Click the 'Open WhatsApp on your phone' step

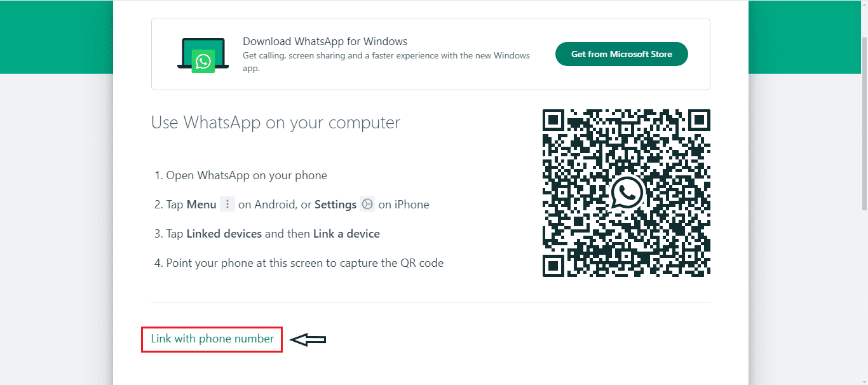click(241, 175)
